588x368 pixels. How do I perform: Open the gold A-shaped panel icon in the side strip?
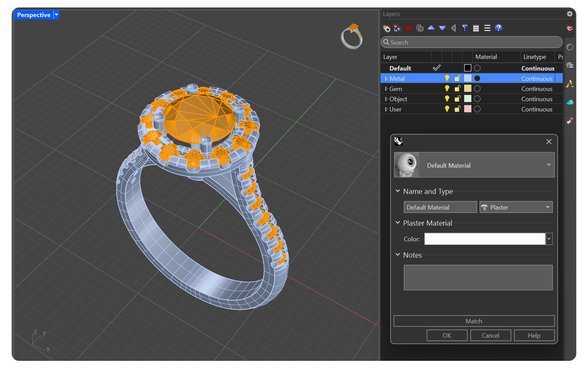(x=570, y=84)
